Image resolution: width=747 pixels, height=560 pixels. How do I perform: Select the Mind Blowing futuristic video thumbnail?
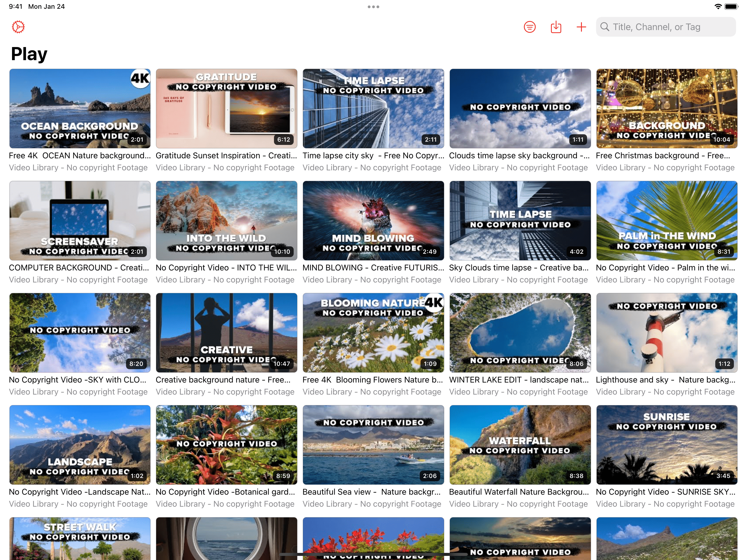coord(373,221)
